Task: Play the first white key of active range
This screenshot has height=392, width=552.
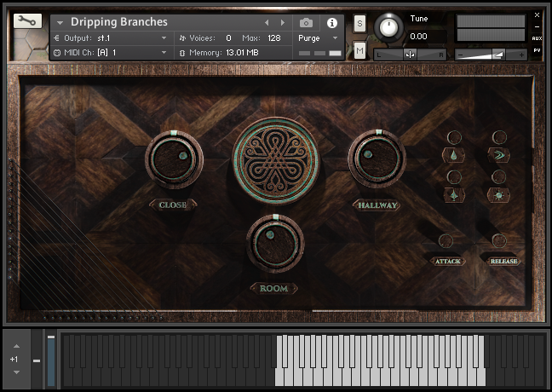Action: [279, 377]
